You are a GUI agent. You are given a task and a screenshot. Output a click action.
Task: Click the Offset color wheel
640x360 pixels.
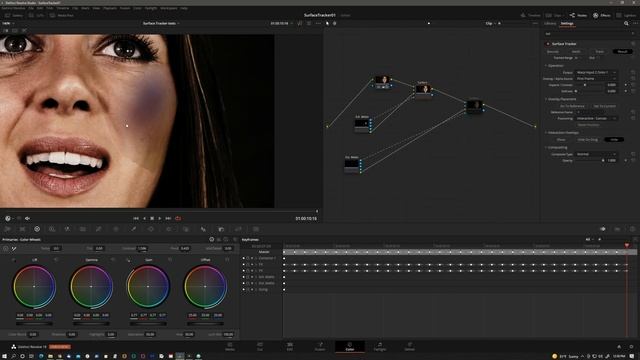[205, 287]
